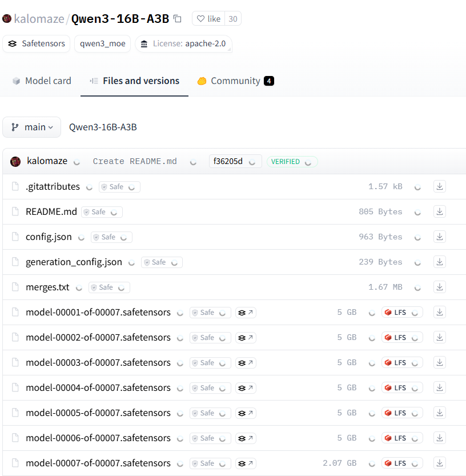Viewport: 466px width, 476px height.
Task: Click the 1.57 kB size of .gitattributes
Action: (385, 186)
